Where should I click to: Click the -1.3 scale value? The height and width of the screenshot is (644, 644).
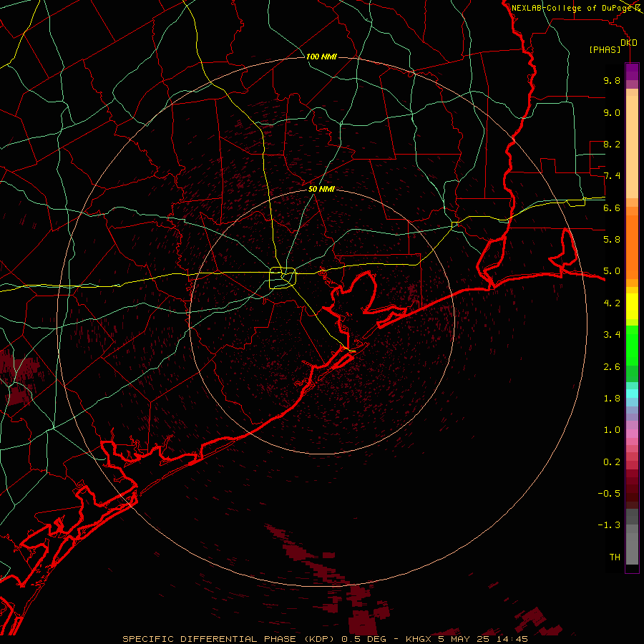(x=609, y=525)
